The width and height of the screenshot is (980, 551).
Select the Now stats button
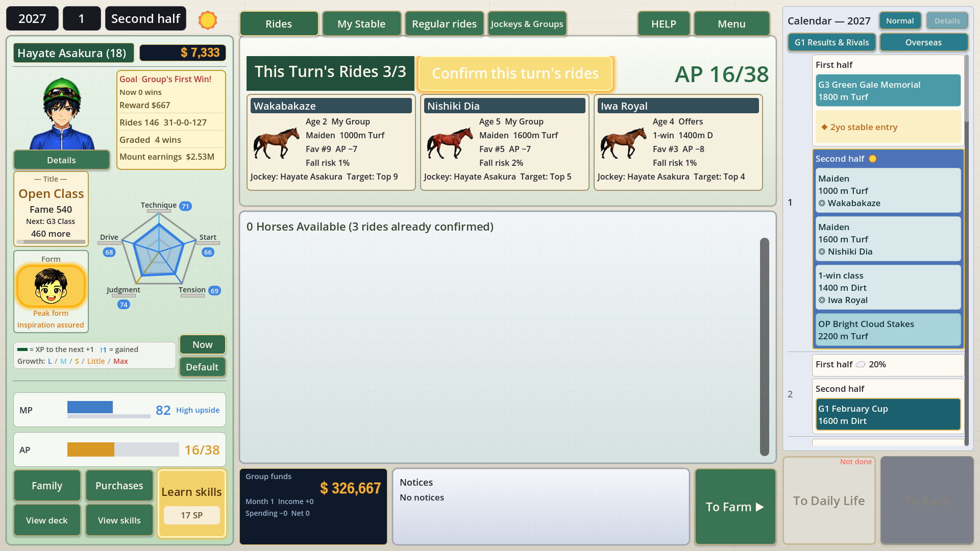click(203, 344)
